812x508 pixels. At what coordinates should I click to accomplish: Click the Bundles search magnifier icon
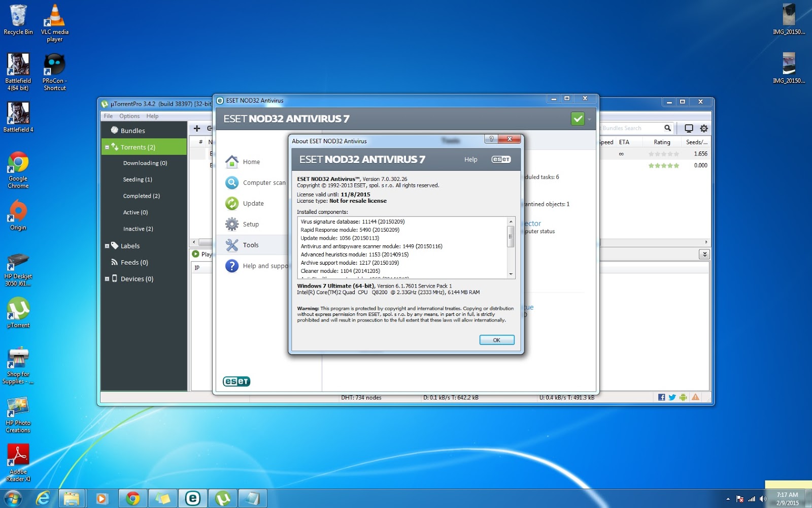667,128
